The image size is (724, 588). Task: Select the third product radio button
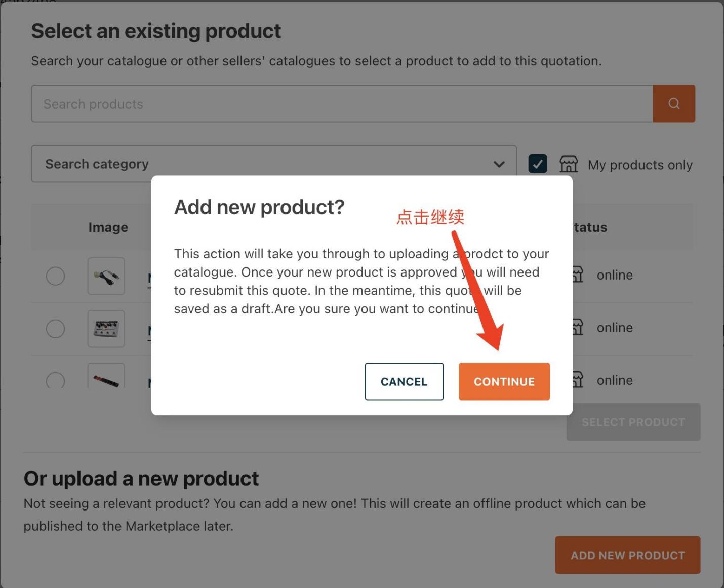(55, 380)
